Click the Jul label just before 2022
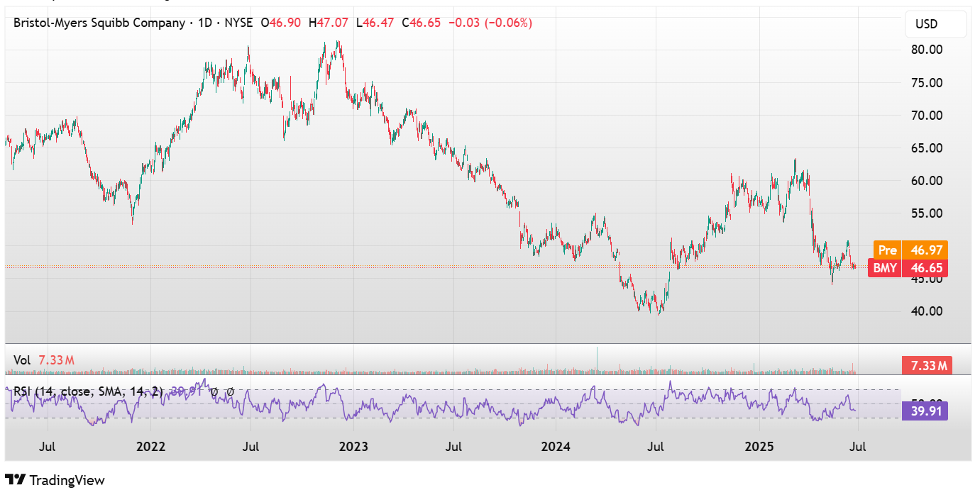Image resolution: width=980 pixels, height=490 pixels. [48, 447]
